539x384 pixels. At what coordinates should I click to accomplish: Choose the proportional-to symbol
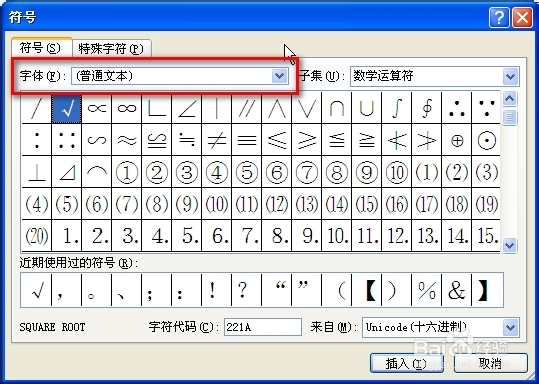97,109
